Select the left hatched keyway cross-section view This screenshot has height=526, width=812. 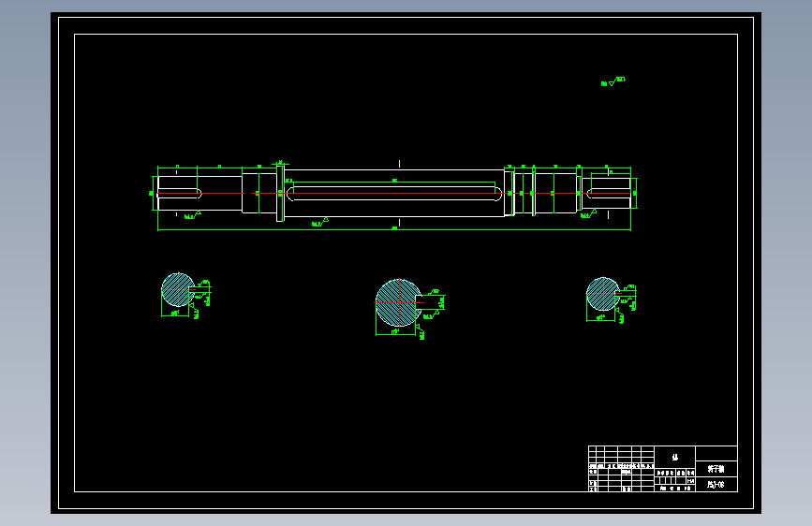pyautogui.click(x=178, y=290)
